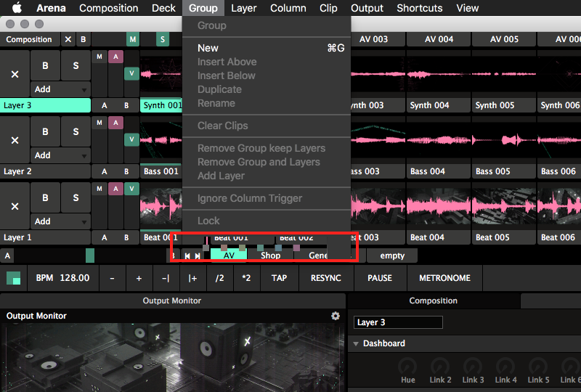Viewport: 581px width, 392px height.
Task: Click the Composition X eject button
Action: [68, 39]
